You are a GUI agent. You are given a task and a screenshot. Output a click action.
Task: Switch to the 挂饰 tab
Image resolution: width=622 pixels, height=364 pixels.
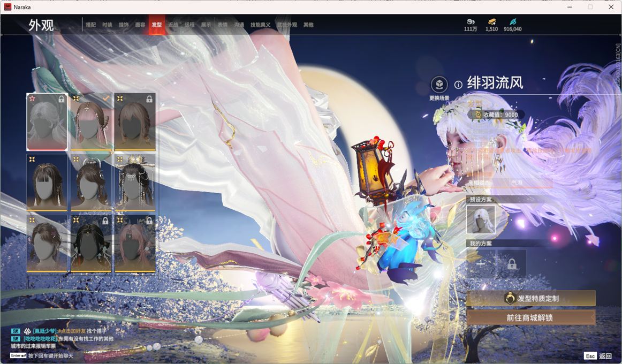tap(124, 25)
